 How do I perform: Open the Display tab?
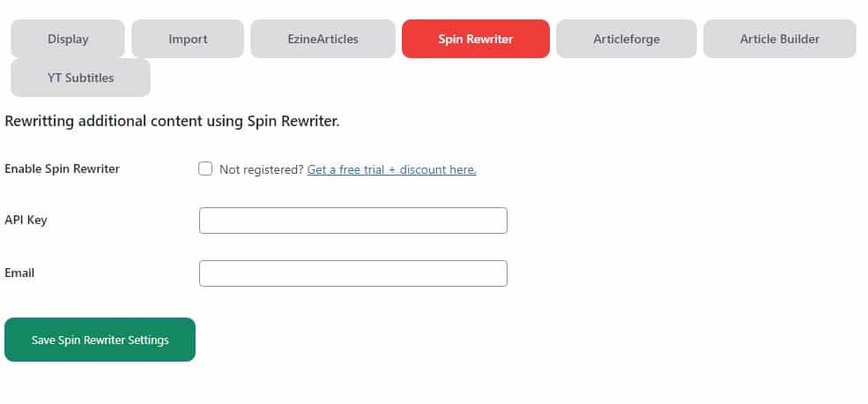pyautogui.click(x=68, y=39)
